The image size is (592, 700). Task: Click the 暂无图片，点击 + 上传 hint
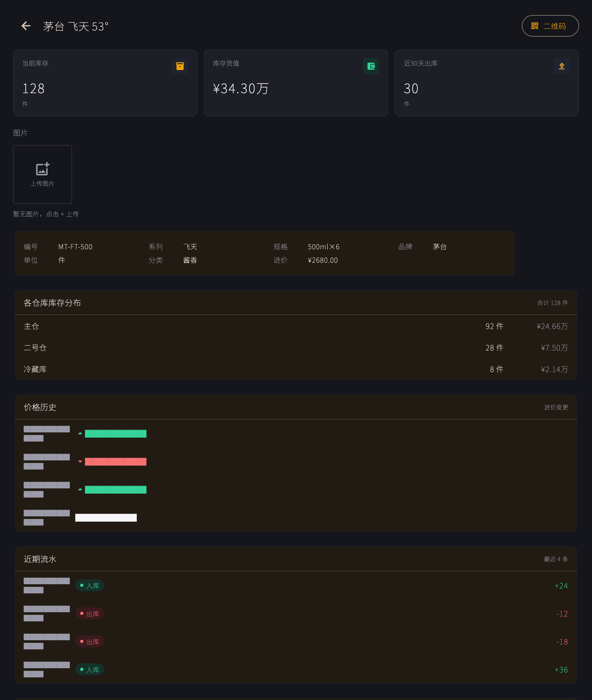[46, 214]
